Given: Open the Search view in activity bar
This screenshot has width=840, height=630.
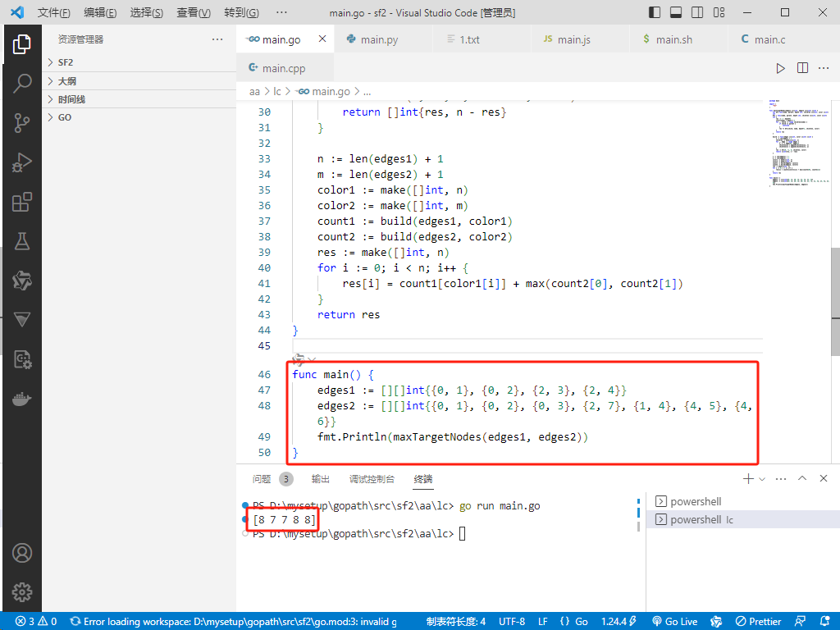Looking at the screenshot, I should pyautogui.click(x=21, y=84).
